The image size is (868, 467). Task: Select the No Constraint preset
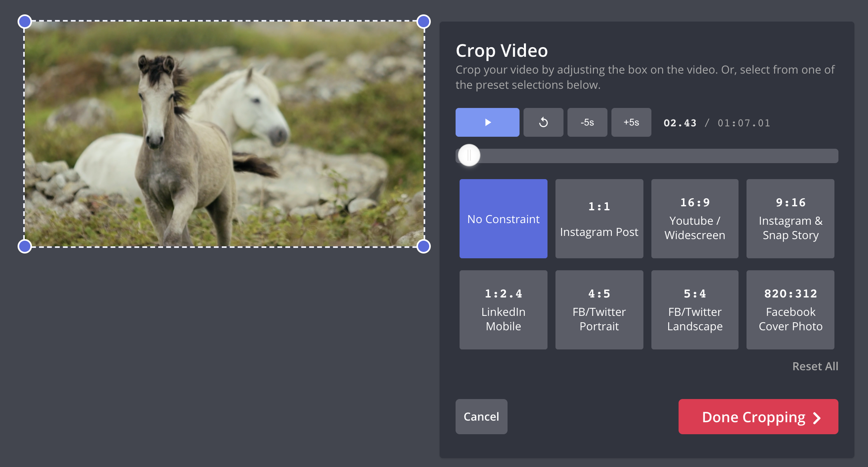(503, 219)
